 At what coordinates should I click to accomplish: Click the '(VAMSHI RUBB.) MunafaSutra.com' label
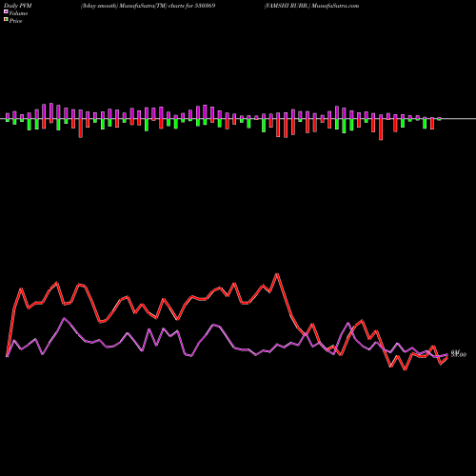pyautogui.click(x=311, y=6)
